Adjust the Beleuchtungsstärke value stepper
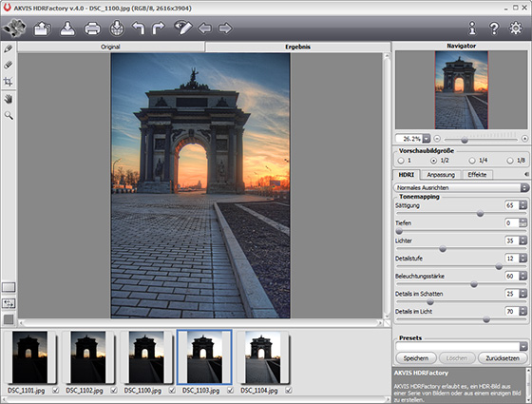This screenshot has height=404, width=532. 522,276
